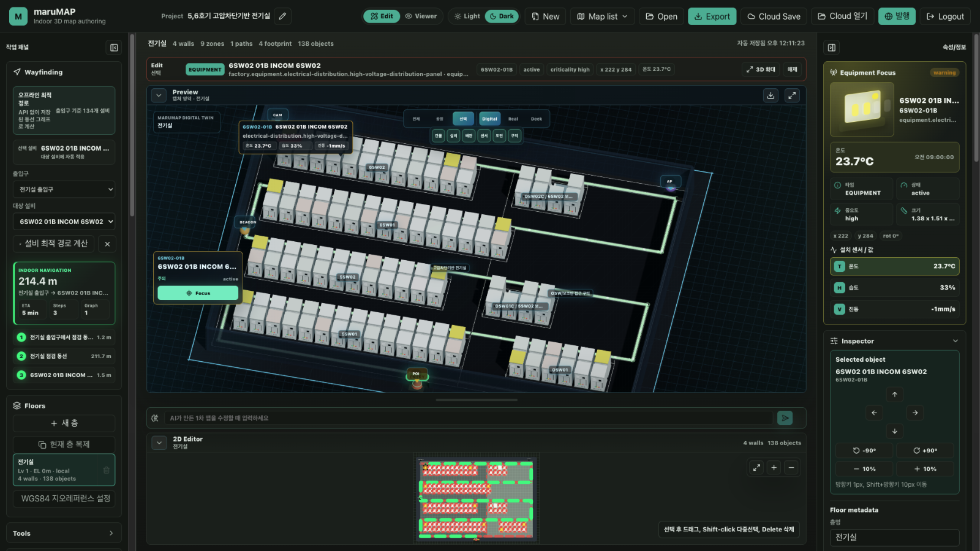
Task: Select the 공정 filter tab in preview
Action: click(440, 119)
